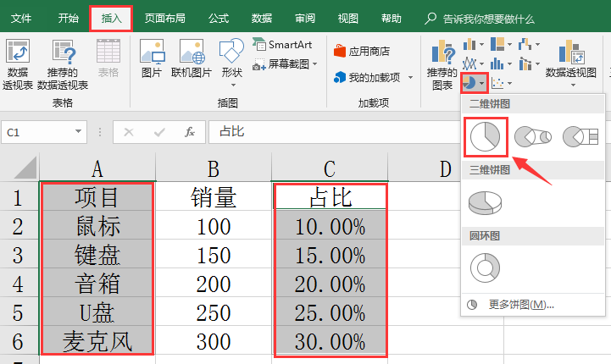Expand the pie chart dropdown arrow
Image resolution: width=611 pixels, height=364 pixels.
pyautogui.click(x=482, y=83)
